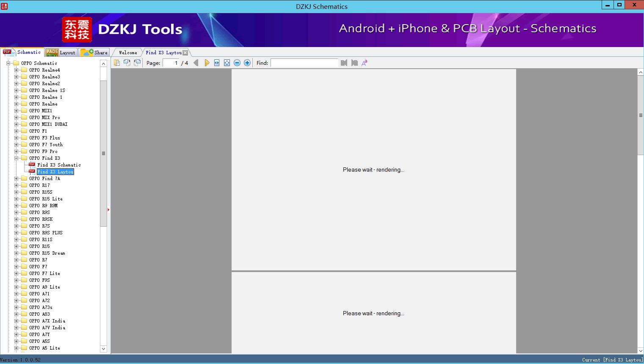This screenshot has width=644, height=364.
Task: Select the OPPO Realme 1S tree entry
Action: 47,90
